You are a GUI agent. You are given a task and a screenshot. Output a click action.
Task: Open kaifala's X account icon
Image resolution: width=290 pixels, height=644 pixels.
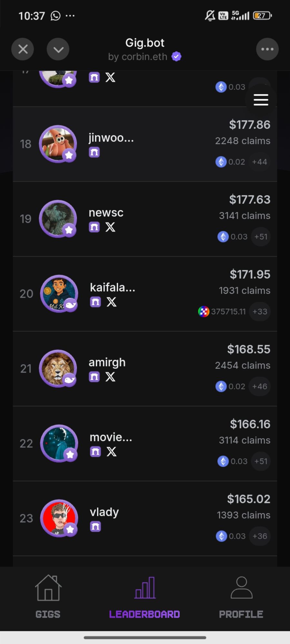tap(111, 302)
